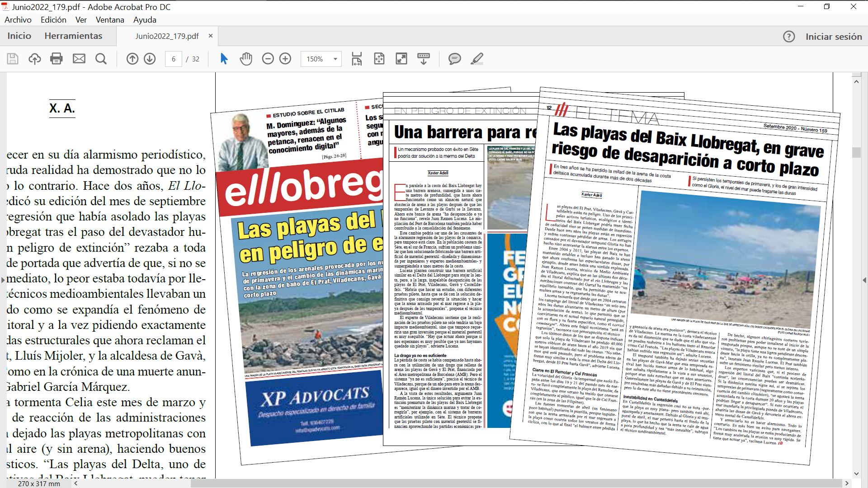Zoom out with the minus circle
This screenshot has height=488, width=868.
268,59
